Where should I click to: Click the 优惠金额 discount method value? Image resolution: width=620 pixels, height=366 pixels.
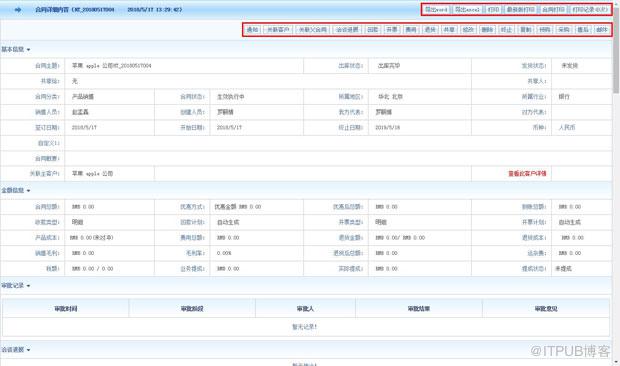tap(238, 207)
